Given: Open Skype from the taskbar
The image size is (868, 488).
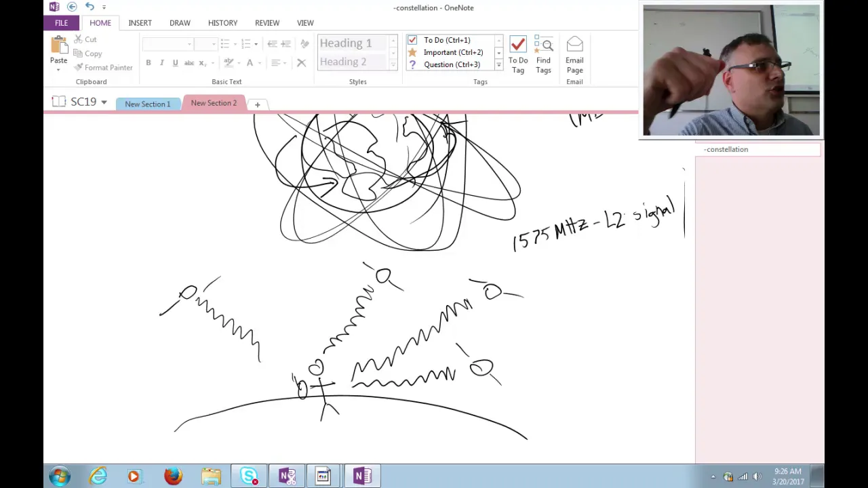Looking at the screenshot, I should click(x=248, y=476).
